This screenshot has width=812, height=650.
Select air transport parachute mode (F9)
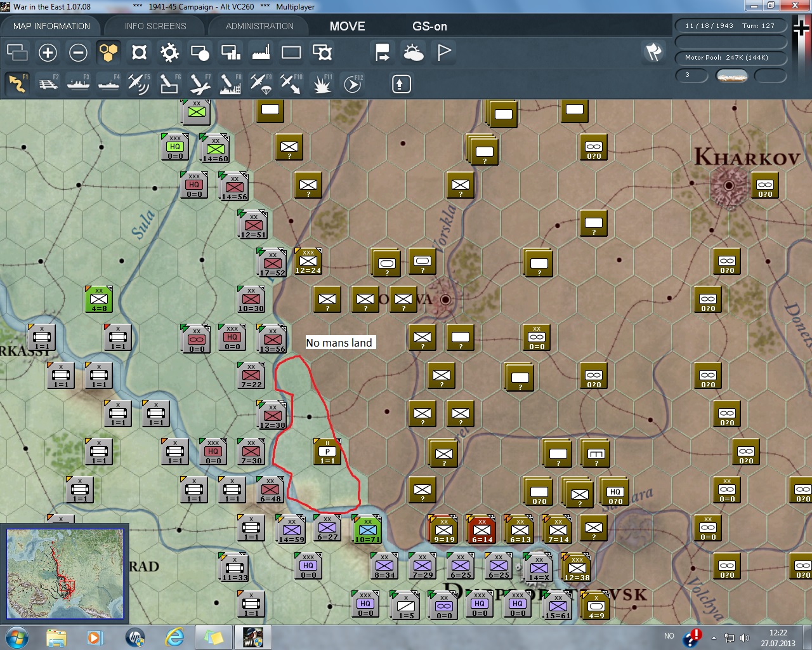260,84
